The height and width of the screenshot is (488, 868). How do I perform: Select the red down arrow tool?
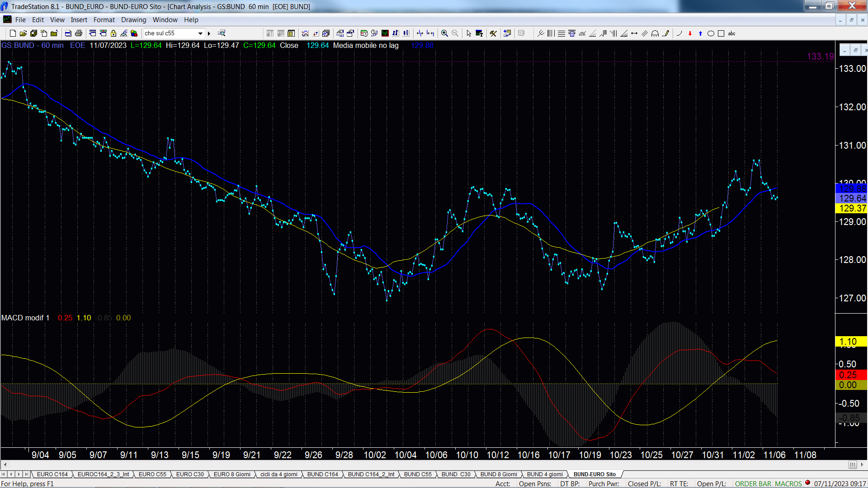pyautogui.click(x=690, y=33)
